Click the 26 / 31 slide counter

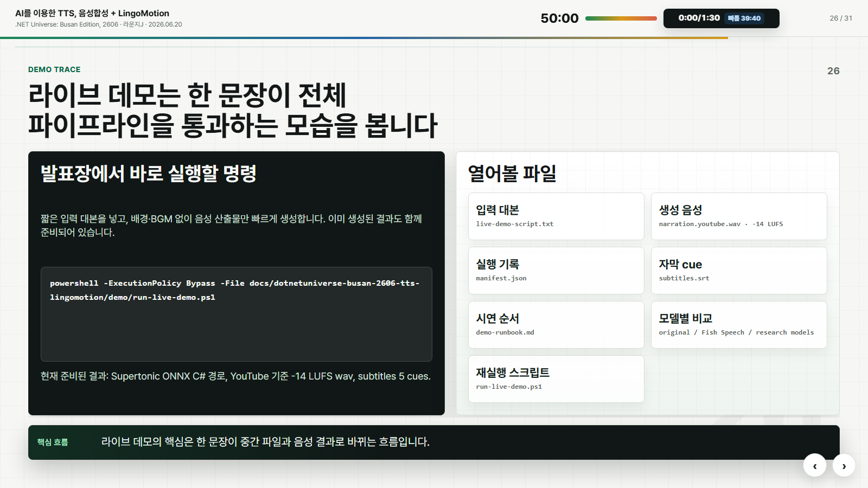pyautogui.click(x=841, y=18)
